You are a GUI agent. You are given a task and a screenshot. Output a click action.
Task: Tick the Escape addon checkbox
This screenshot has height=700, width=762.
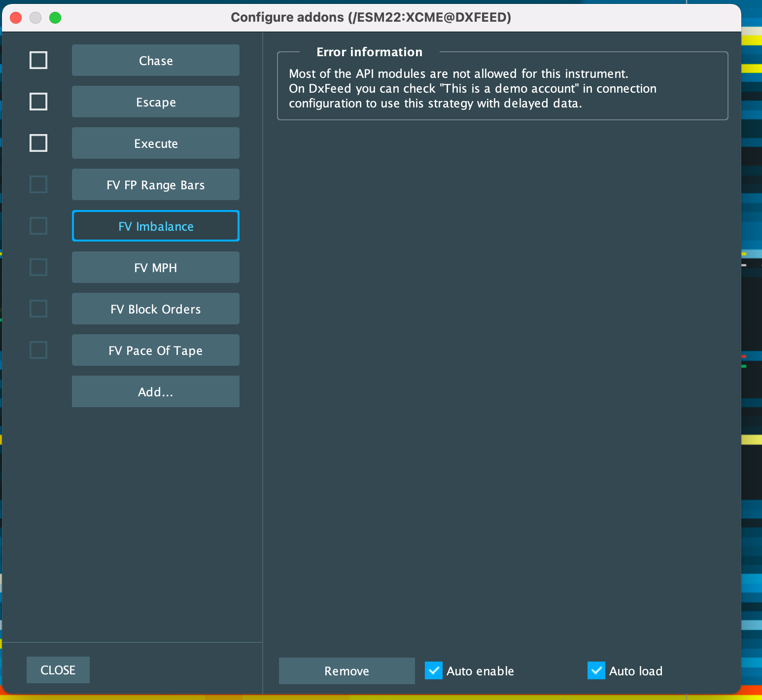pos(38,102)
